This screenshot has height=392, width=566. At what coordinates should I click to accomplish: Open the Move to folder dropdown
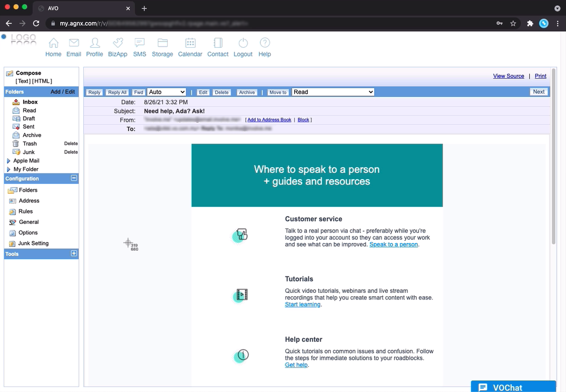pos(333,92)
